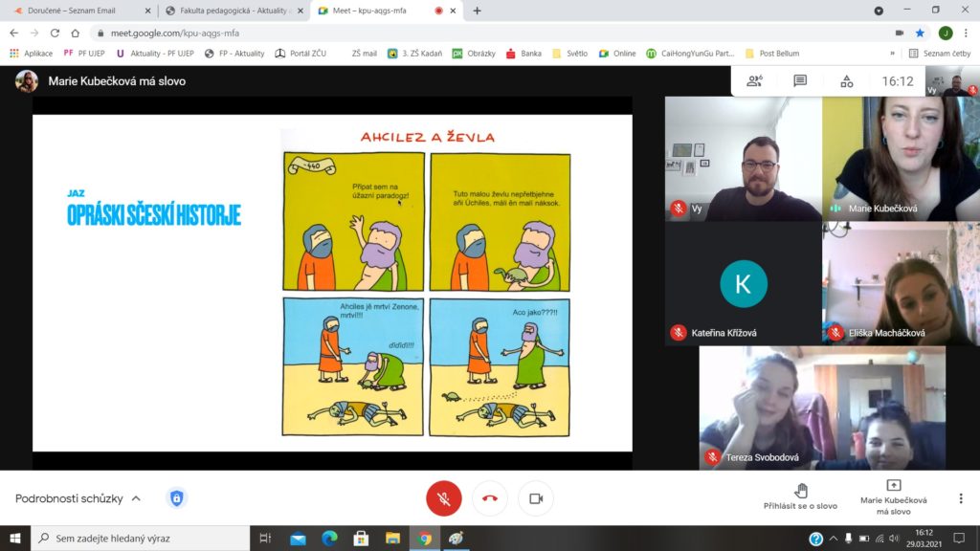Open Seznam četby reading list

point(940,54)
